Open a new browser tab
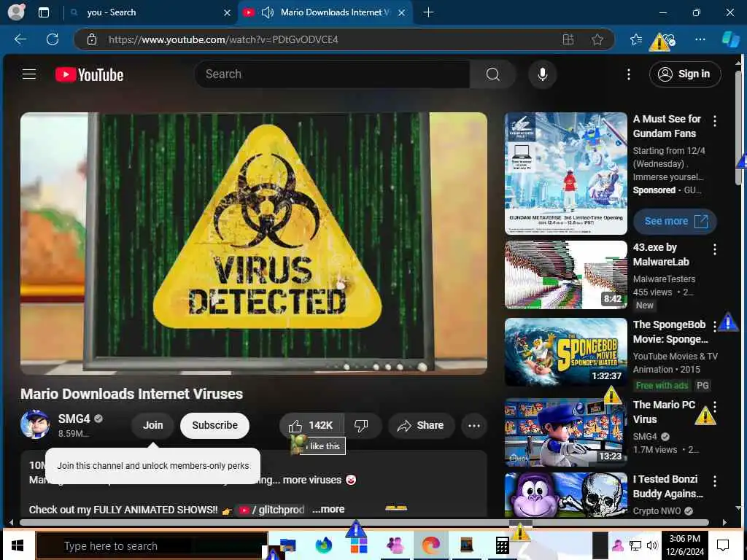The image size is (747, 560). point(428,12)
